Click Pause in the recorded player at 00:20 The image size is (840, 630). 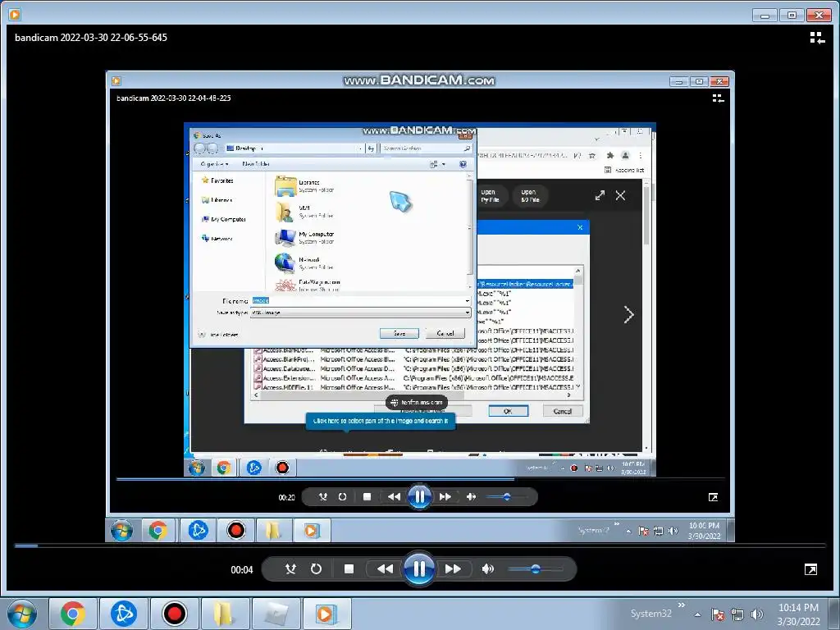pyautogui.click(x=419, y=496)
